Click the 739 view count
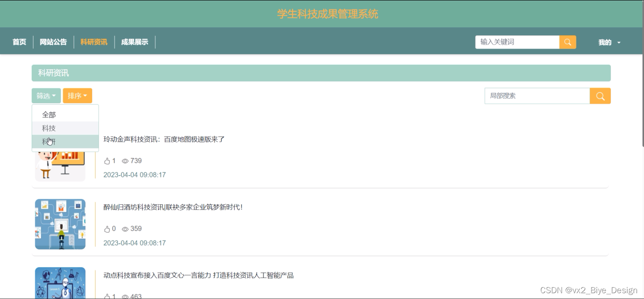 136,161
